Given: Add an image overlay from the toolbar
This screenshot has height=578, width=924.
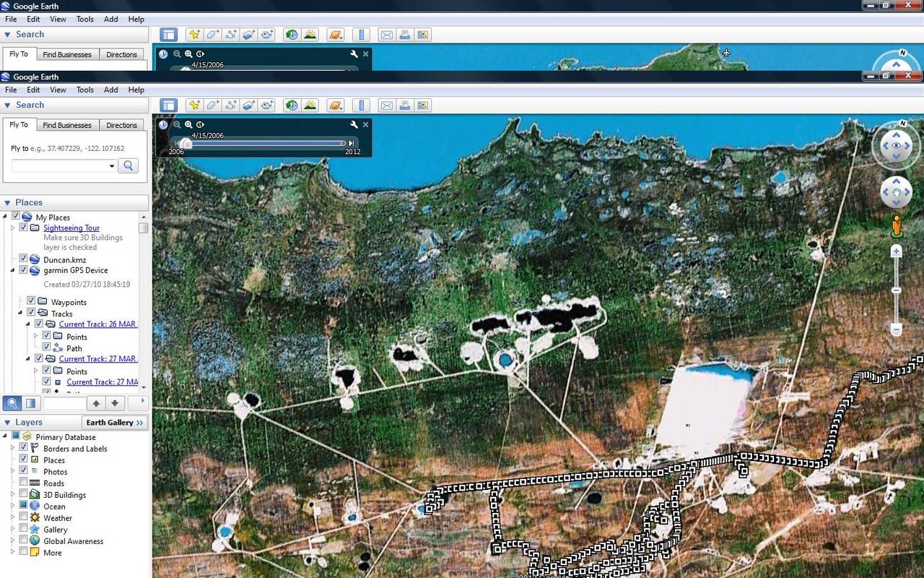Looking at the screenshot, I should [x=249, y=105].
